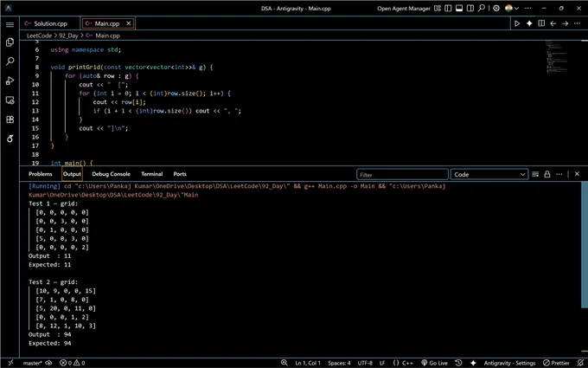Switch to the Terminal panel tab
The height and width of the screenshot is (368, 588).
click(x=152, y=174)
